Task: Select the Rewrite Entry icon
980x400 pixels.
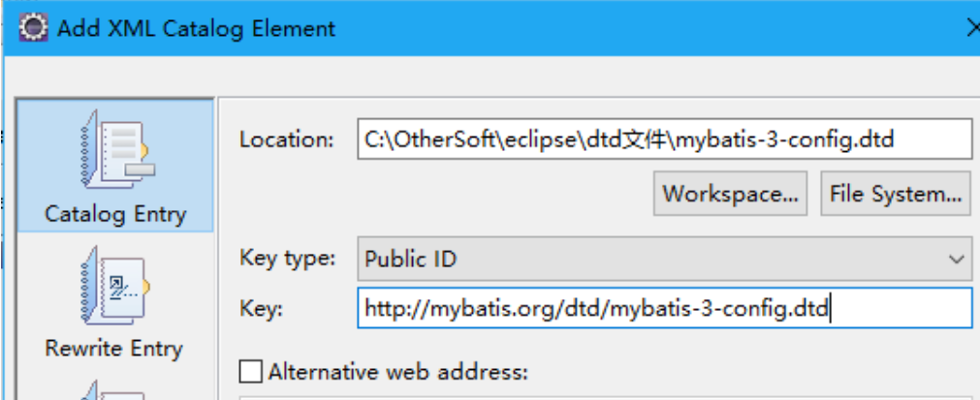Action: click(x=113, y=287)
